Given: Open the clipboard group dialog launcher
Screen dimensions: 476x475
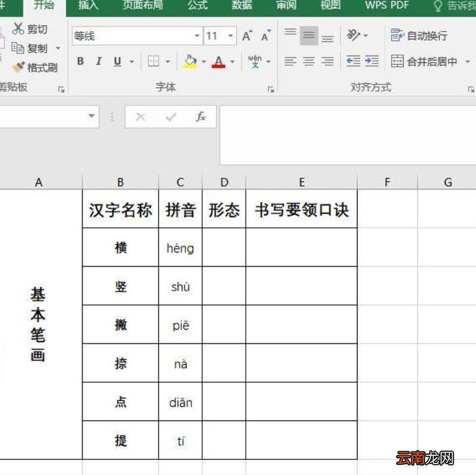Looking at the screenshot, I should pyautogui.click(x=62, y=89).
